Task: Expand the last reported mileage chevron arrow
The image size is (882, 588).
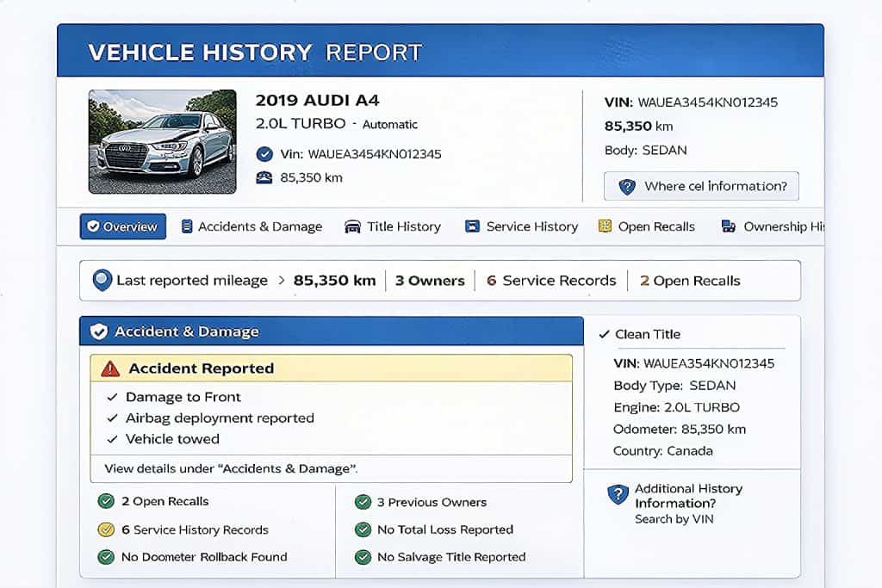Action: (x=280, y=281)
